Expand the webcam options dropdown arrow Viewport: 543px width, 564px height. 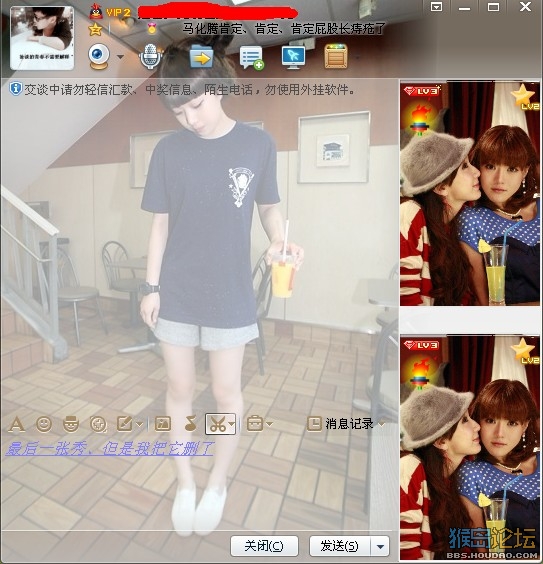tap(120, 57)
